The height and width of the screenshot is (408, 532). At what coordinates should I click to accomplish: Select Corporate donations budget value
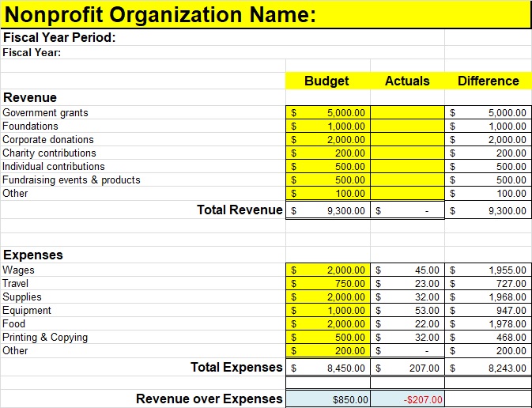326,140
